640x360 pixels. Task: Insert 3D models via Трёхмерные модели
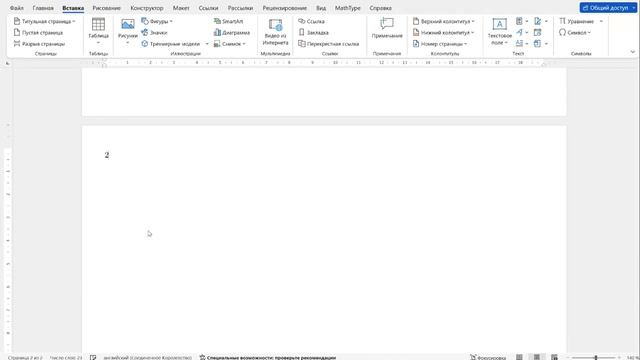click(x=171, y=44)
